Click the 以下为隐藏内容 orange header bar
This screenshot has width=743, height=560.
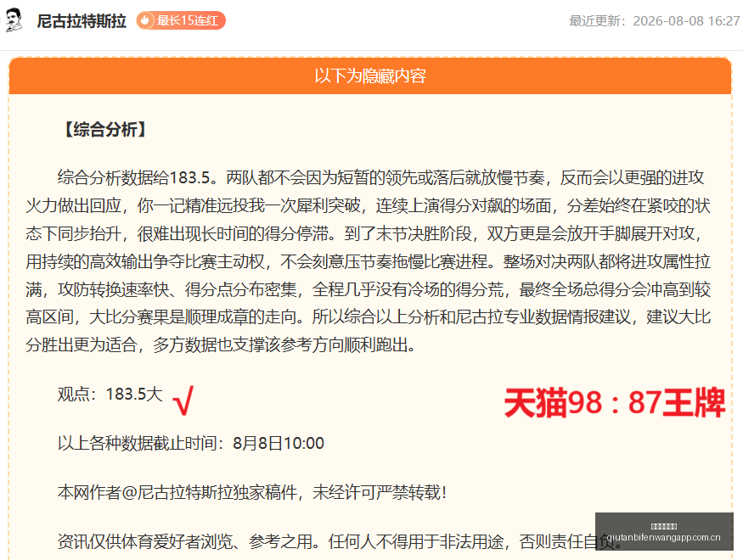370,76
